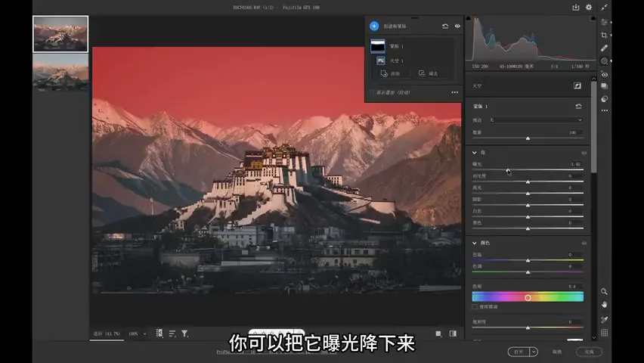Image resolution: width=644 pixels, height=363 pixels.
Task: Enable 显示叠加 (自动) overlay checkbox
Action: pyautogui.click(x=372, y=92)
